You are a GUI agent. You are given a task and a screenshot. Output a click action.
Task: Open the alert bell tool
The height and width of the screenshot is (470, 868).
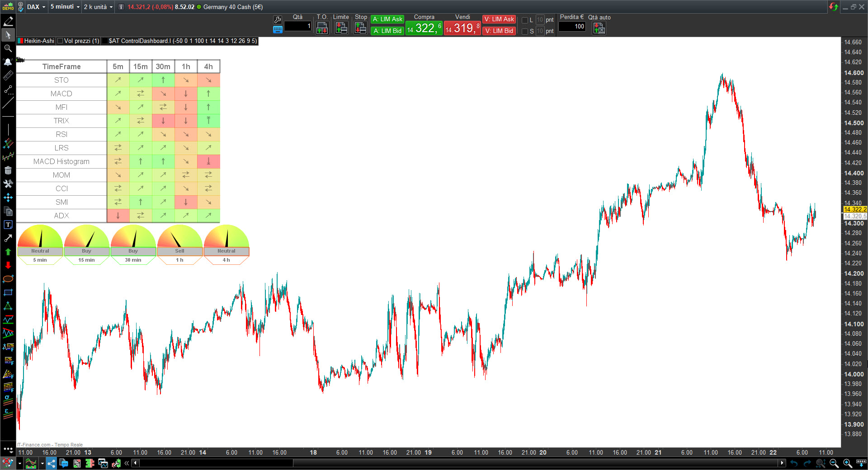tap(8, 62)
